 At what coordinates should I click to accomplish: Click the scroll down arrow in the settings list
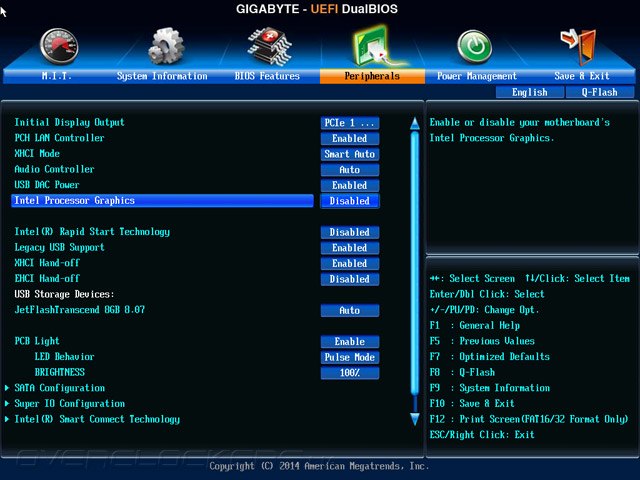pos(415,419)
